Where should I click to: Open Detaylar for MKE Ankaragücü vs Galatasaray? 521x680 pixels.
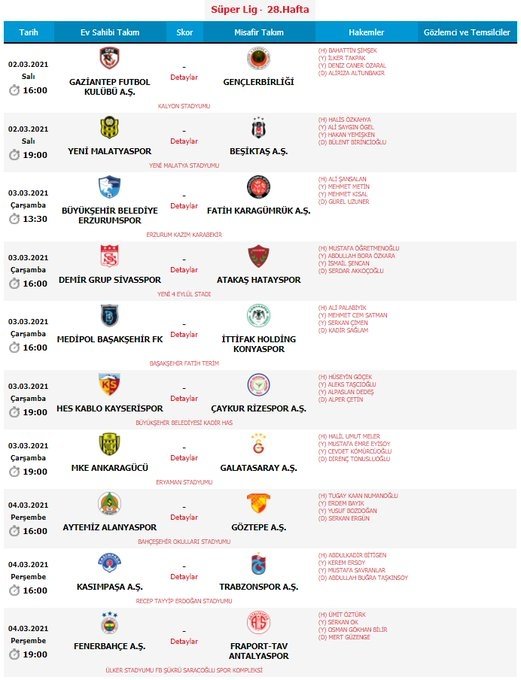click(x=184, y=458)
